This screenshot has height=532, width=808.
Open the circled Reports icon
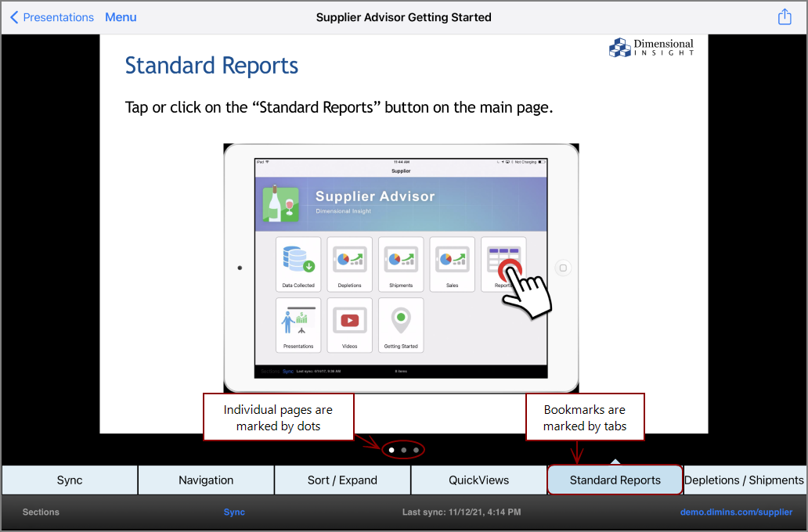pyautogui.click(x=503, y=264)
